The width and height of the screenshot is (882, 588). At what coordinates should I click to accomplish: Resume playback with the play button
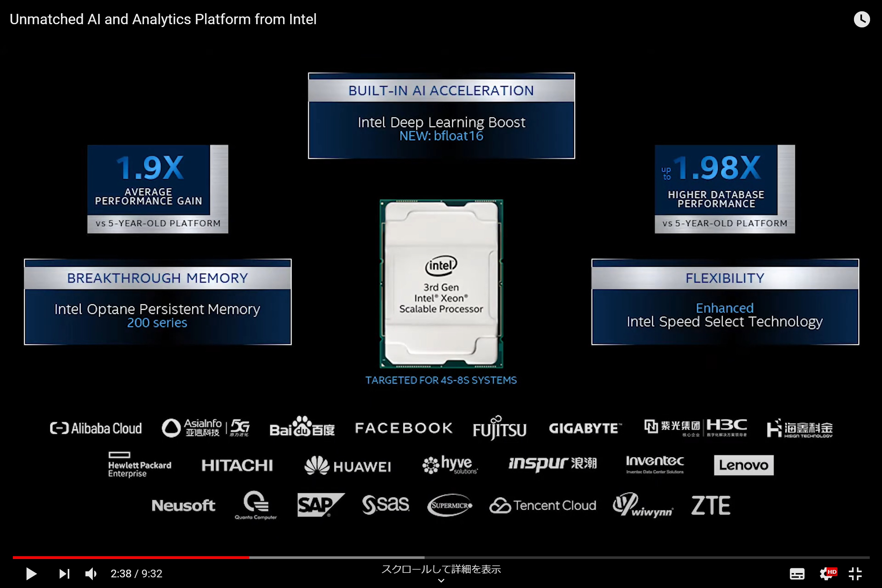click(31, 573)
